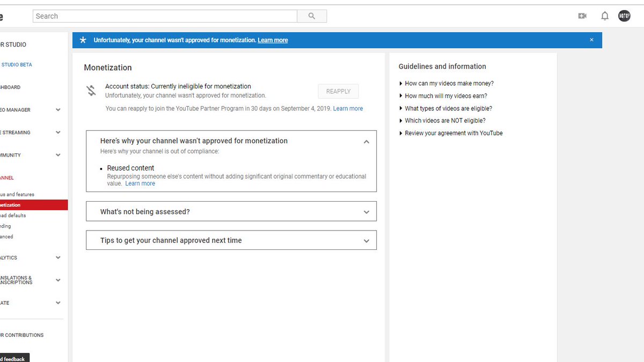Expand Review your agreement with YouTube

click(451, 133)
